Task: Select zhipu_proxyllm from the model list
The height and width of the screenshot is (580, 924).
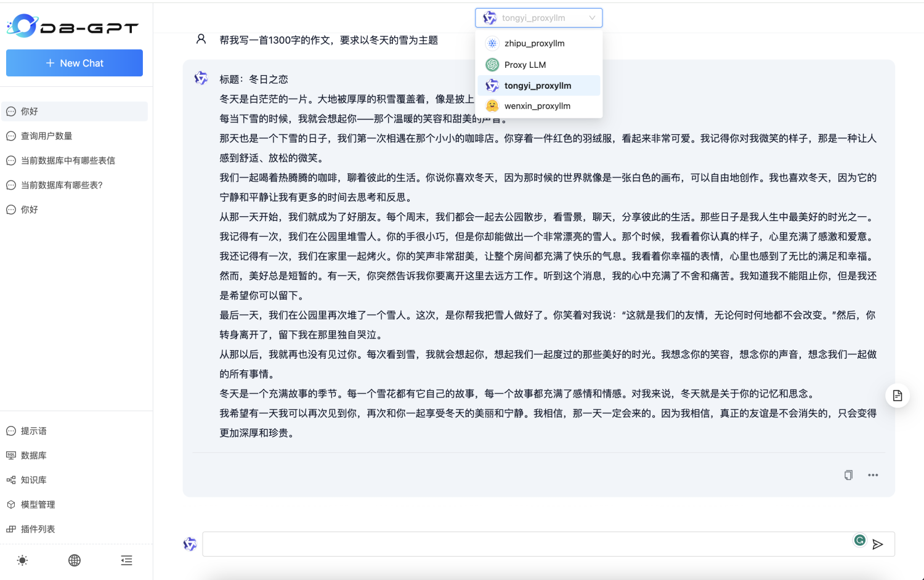Action: [x=533, y=43]
